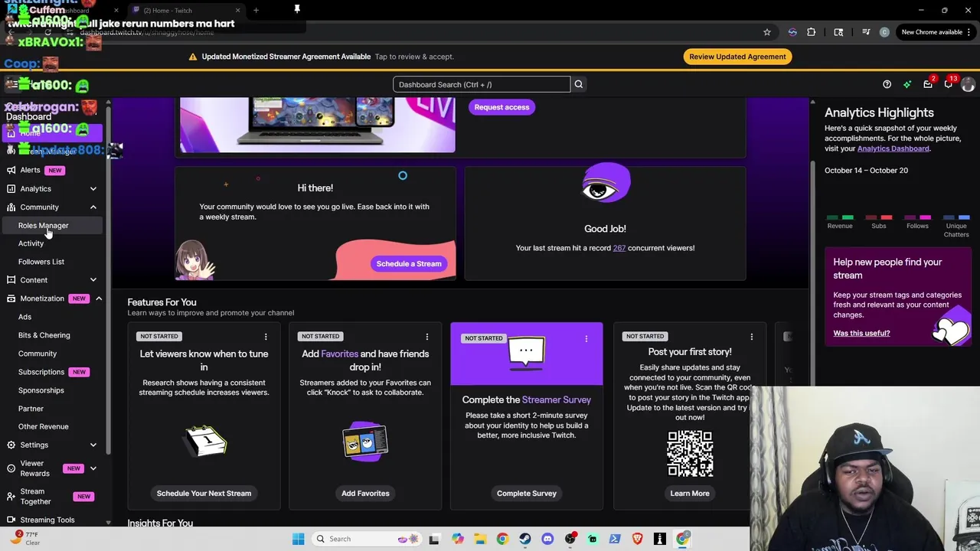Open the Streamer Survey link in card title
This screenshot has width=980, height=551.
click(x=556, y=399)
